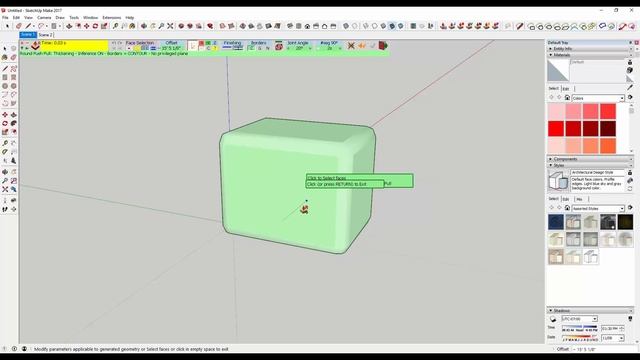
Task: Pick the Tape Measure tool in left toolbar
Action: click(5, 143)
